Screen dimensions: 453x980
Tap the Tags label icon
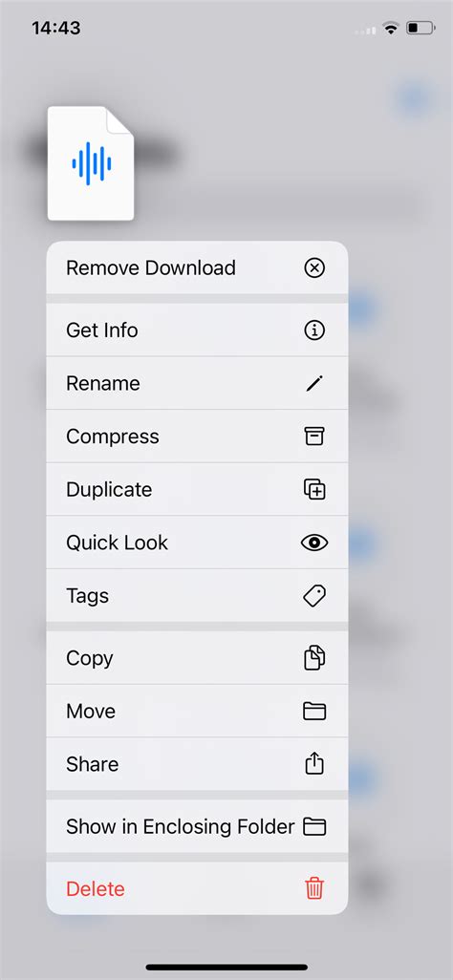coord(314,596)
